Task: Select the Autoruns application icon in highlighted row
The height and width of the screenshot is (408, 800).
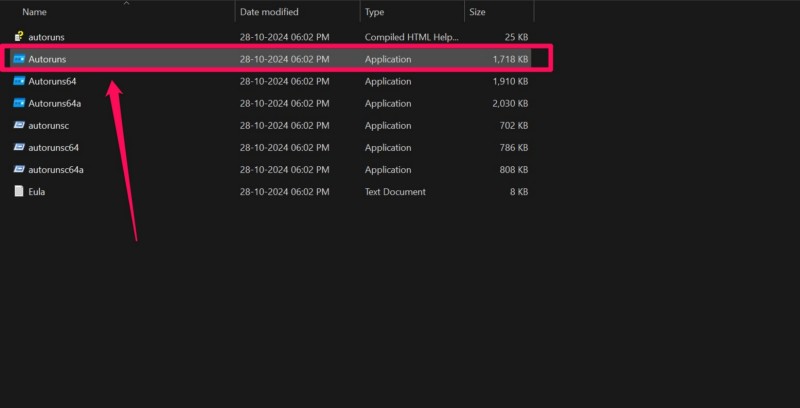Action: [x=19, y=59]
